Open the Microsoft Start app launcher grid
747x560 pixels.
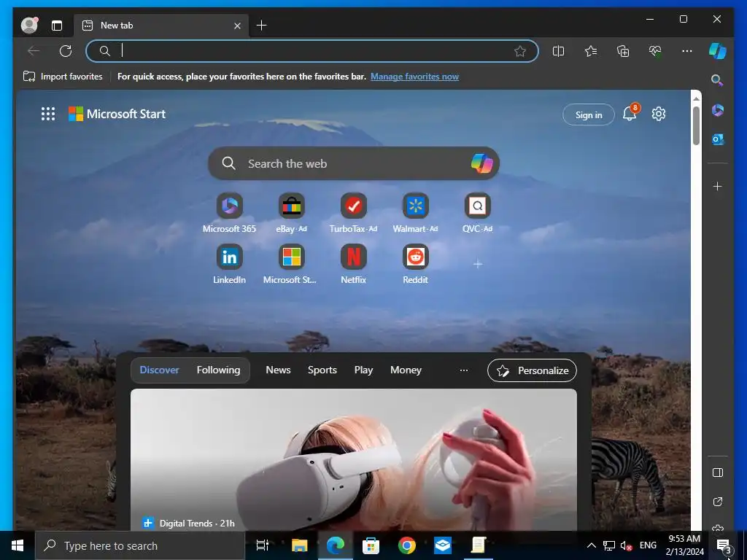(47, 114)
